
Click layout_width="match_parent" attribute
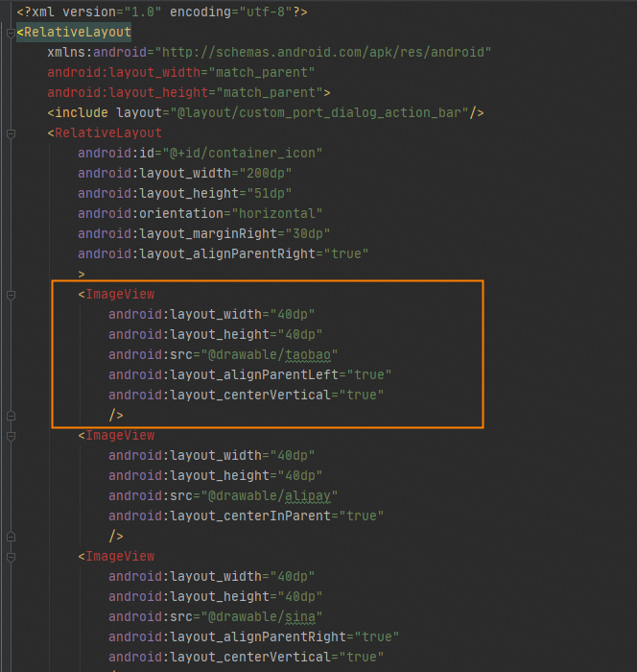pos(180,72)
